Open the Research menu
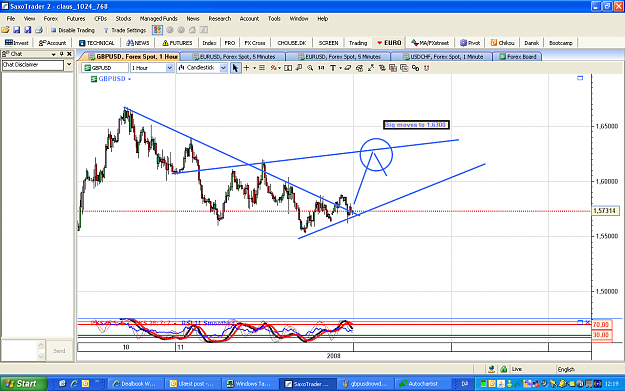The image size is (625, 391). [x=220, y=18]
